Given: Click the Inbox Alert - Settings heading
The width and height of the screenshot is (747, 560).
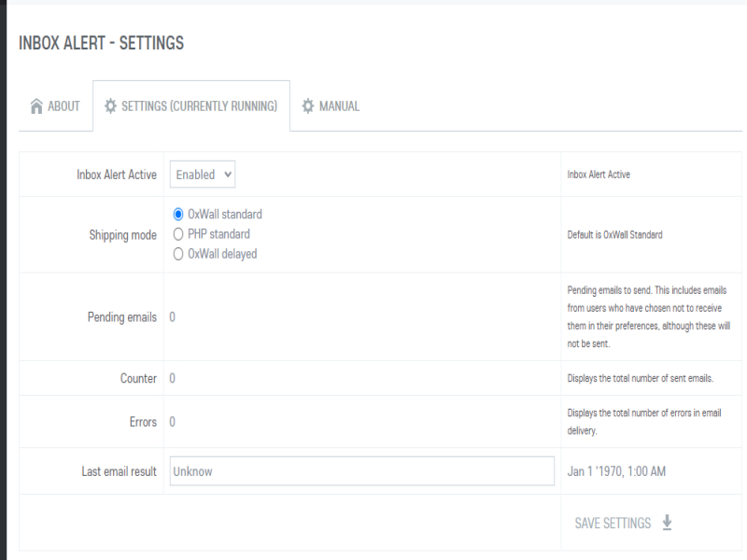Looking at the screenshot, I should [x=101, y=43].
